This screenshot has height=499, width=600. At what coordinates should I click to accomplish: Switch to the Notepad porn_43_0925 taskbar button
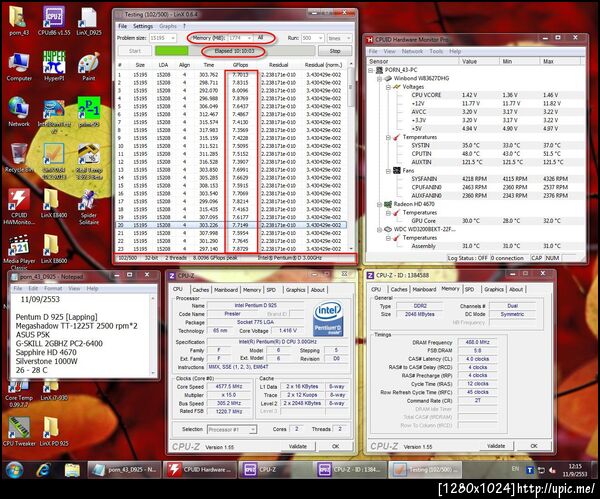coord(124,470)
